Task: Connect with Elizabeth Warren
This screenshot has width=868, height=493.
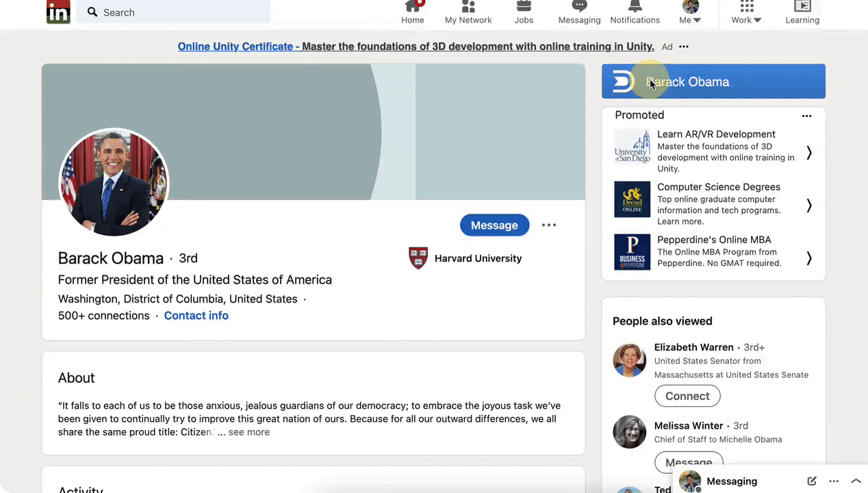Action: coord(687,396)
